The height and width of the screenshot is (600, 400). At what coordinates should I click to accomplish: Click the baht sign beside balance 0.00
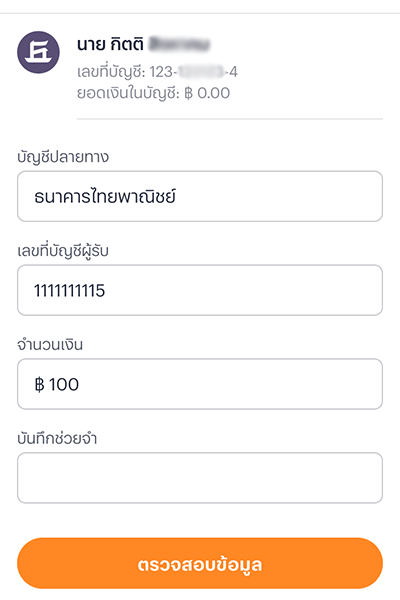click(188, 93)
